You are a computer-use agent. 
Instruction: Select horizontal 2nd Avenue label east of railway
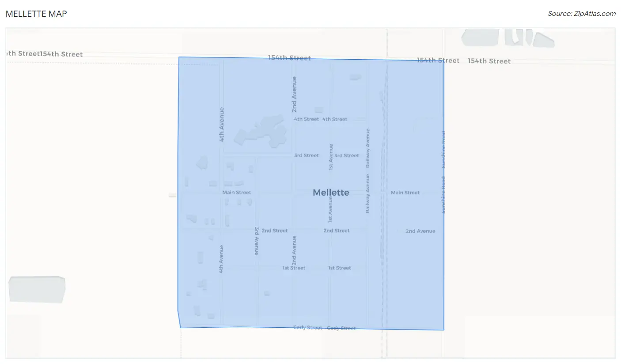[420, 231]
